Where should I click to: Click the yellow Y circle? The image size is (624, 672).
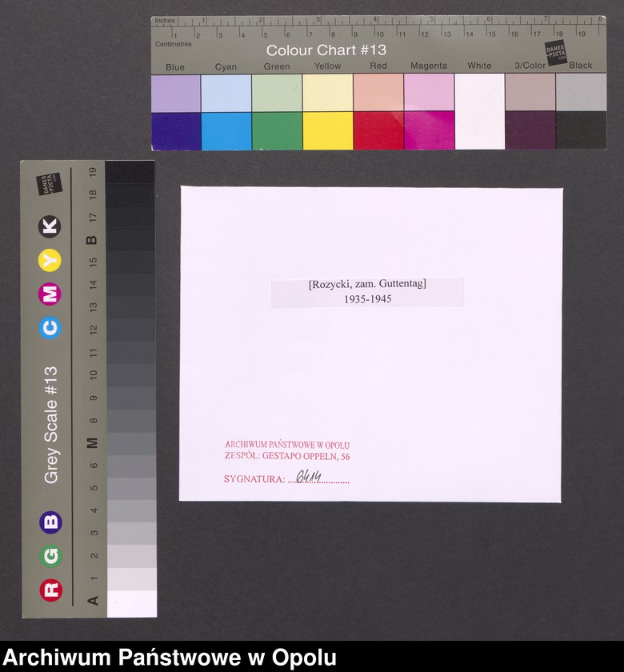[50, 260]
